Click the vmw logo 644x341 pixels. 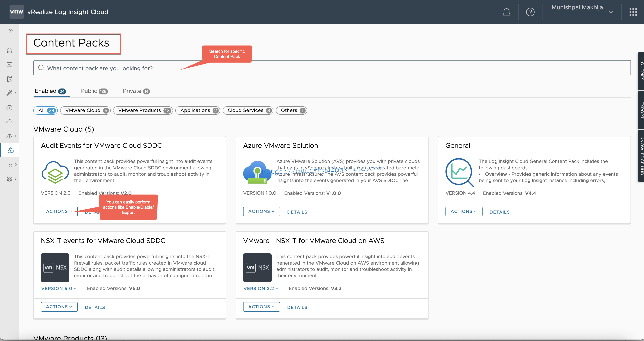[x=17, y=12]
